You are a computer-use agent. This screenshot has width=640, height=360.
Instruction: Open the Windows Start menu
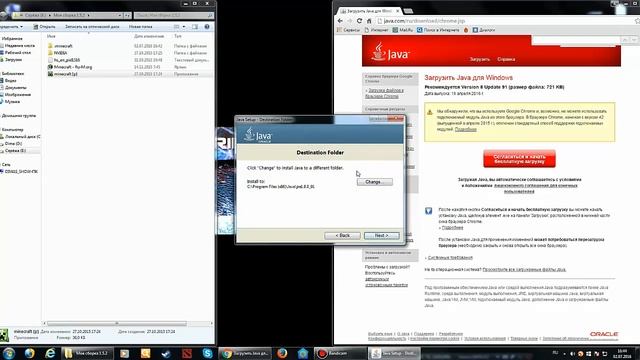coord(9,353)
